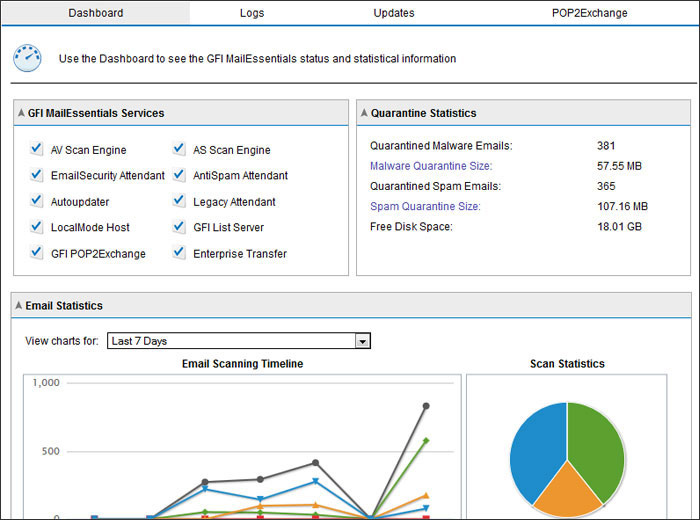This screenshot has width=700, height=520.
Task: Go to the POP2Exchange tab
Action: 589,13
